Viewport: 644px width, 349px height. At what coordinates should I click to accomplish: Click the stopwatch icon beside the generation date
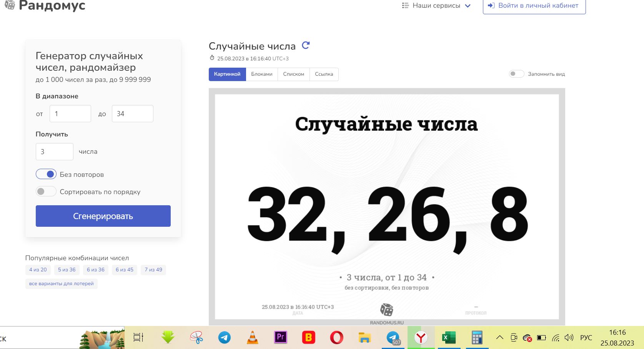pos(212,58)
